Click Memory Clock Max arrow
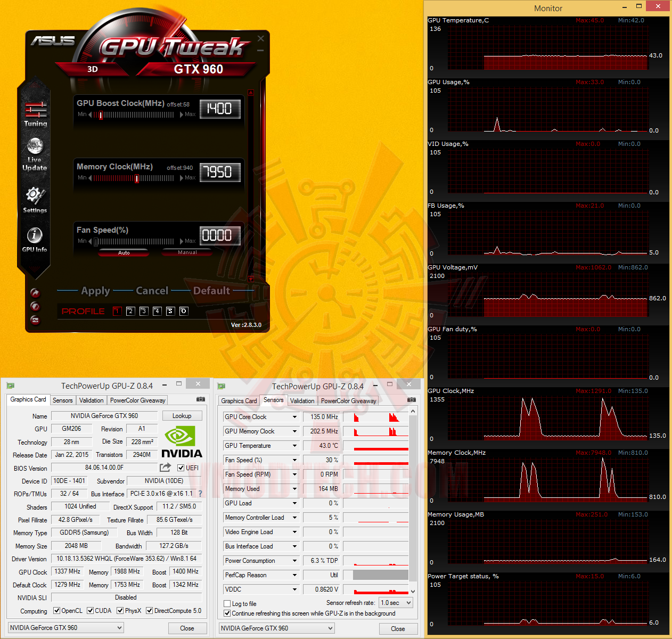This screenshot has height=639, width=672. pos(182,178)
